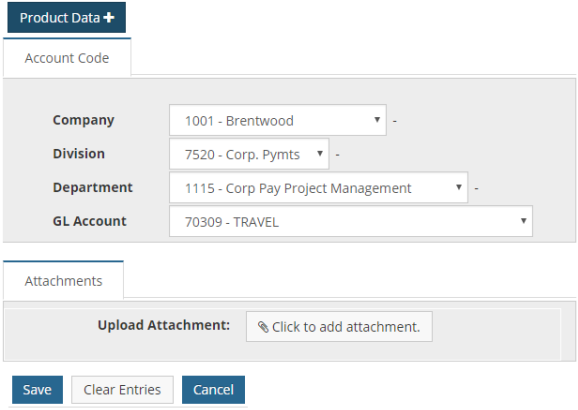Save the form entries

37,390
